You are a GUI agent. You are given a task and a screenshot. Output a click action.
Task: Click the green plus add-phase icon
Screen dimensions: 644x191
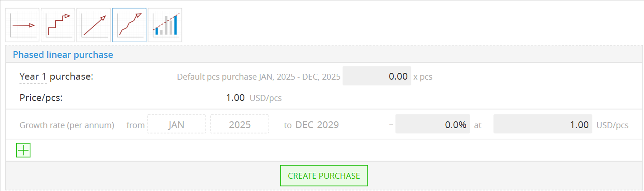coord(23,150)
